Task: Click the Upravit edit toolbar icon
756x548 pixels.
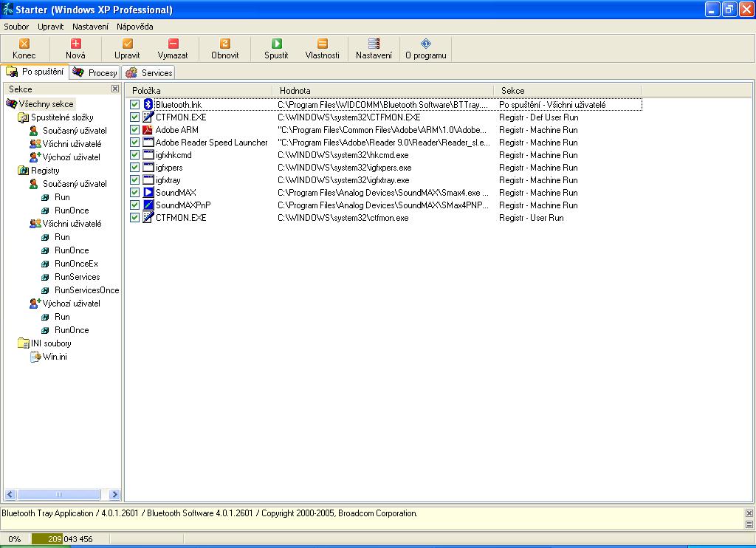Action: (127, 44)
